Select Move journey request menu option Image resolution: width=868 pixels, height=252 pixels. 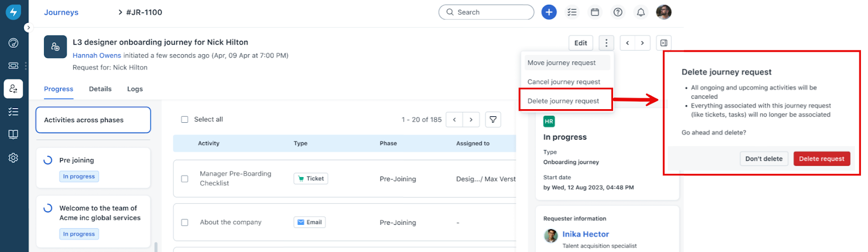tap(567, 62)
